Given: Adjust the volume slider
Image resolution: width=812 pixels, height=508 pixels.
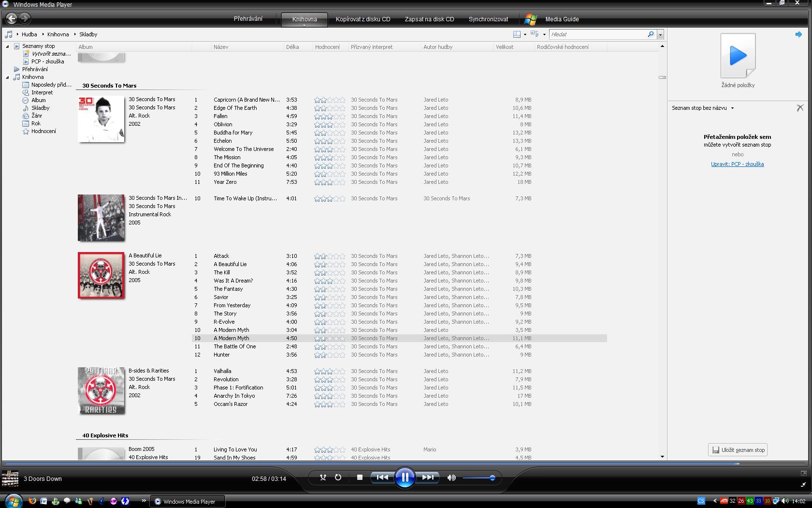Looking at the screenshot, I should (478, 478).
